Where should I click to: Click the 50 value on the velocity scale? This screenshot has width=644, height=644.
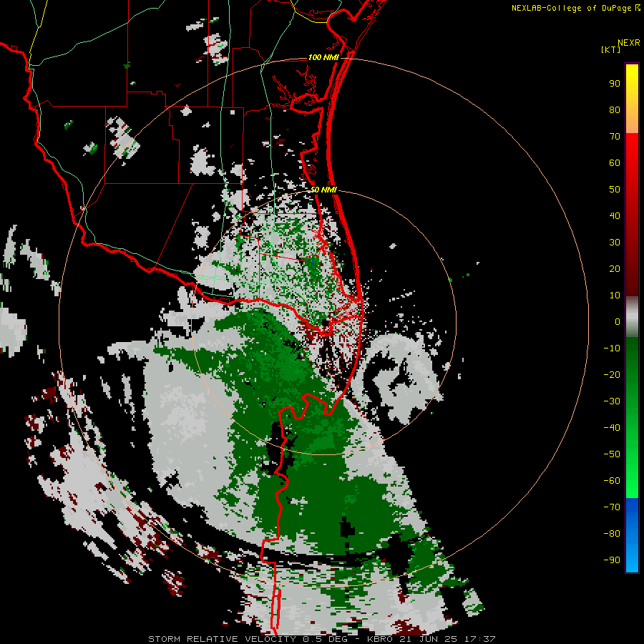click(615, 190)
